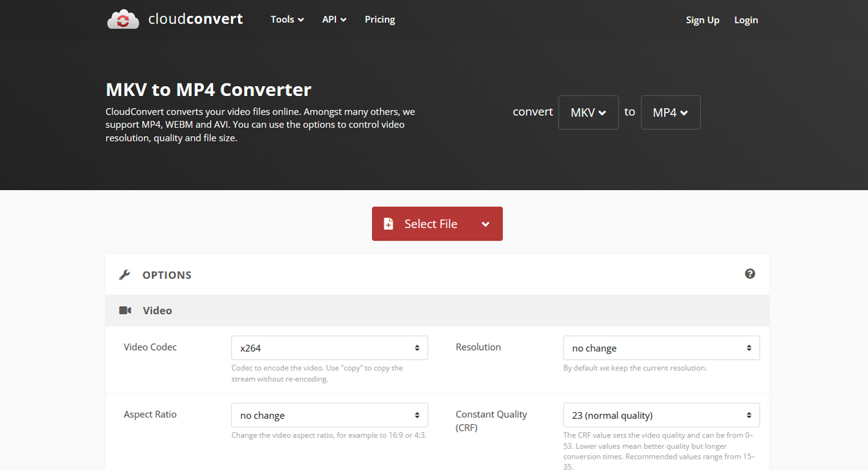Click the CloudConvert cloud logo icon
This screenshot has height=470, width=868.
pos(123,20)
